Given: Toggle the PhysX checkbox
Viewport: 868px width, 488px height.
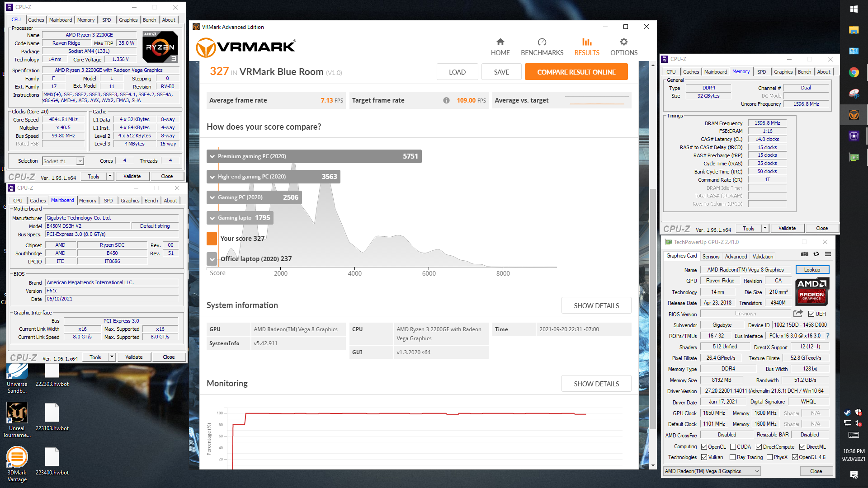Looking at the screenshot, I should click(769, 457).
